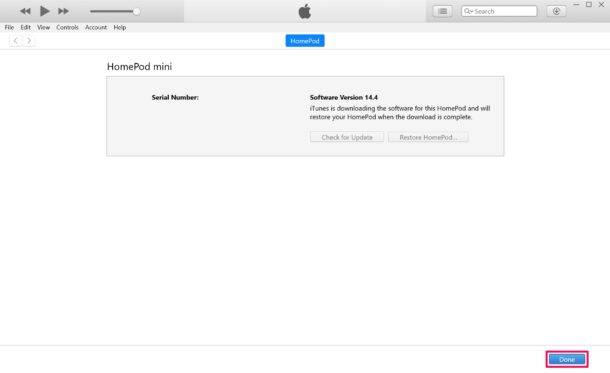Click the Done button

coord(567,359)
